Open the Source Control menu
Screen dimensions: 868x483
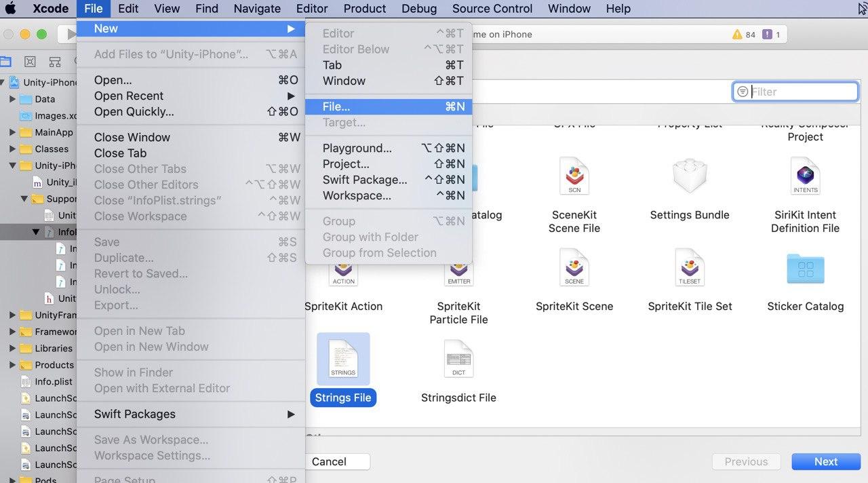point(492,9)
